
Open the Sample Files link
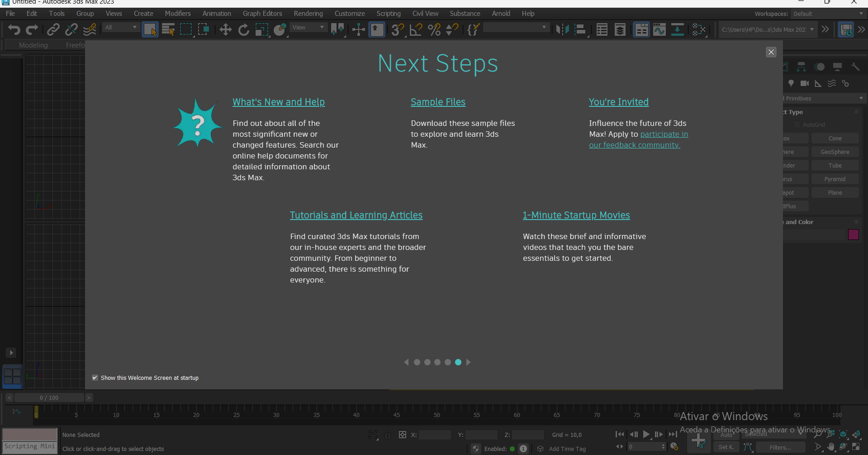(x=438, y=102)
